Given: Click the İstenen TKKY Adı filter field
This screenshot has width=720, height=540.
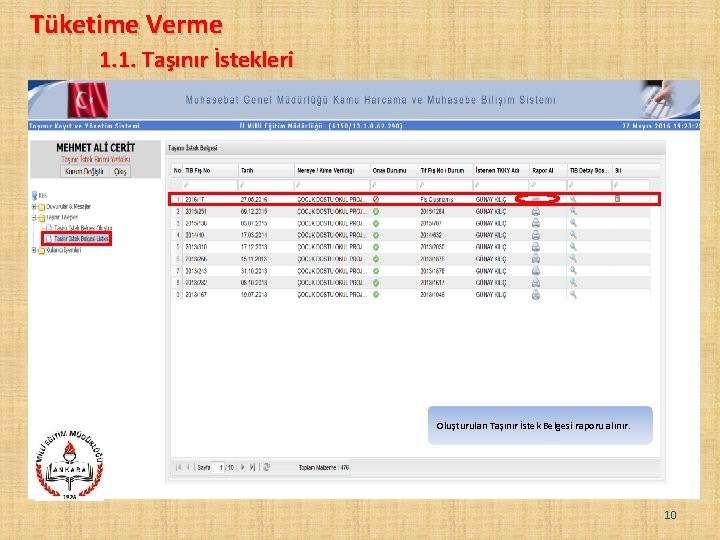Looking at the screenshot, I should pyautogui.click(x=501, y=185).
